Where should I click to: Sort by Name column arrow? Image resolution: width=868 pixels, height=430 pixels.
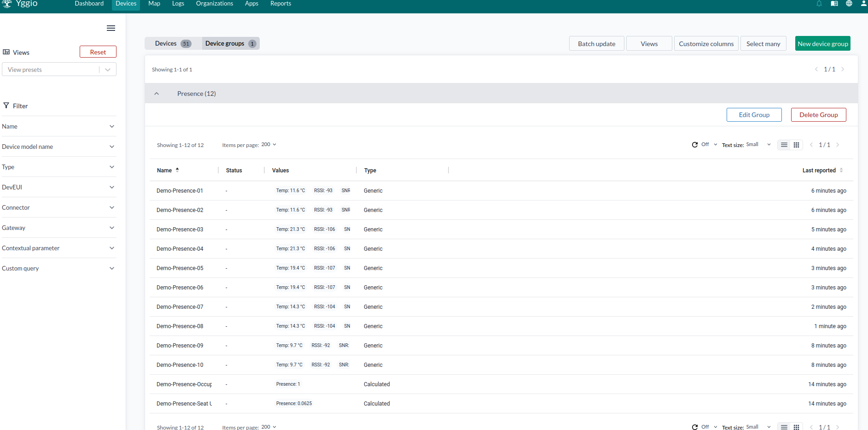(177, 170)
